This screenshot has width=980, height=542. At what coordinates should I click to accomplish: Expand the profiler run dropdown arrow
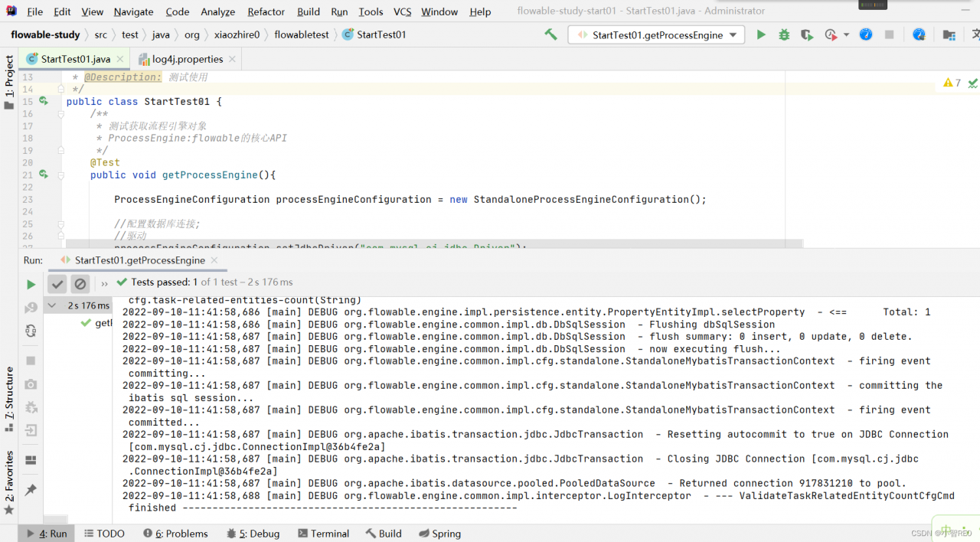[x=846, y=34]
